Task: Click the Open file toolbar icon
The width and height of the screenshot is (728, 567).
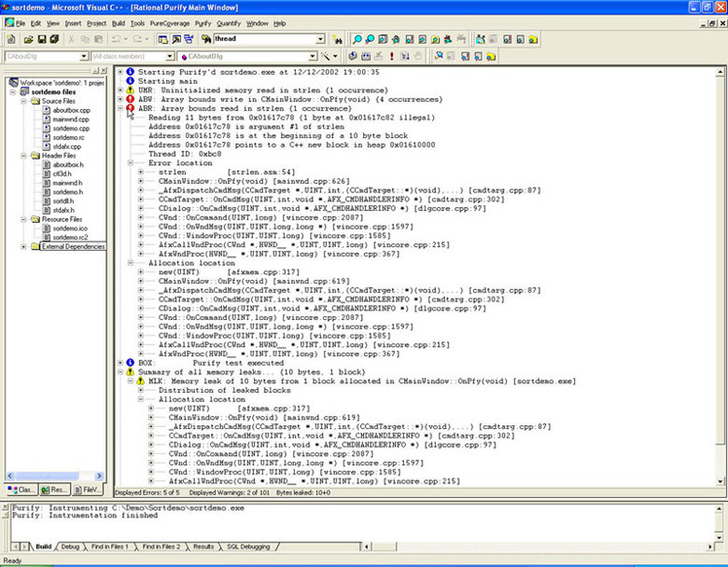Action: click(x=28, y=40)
